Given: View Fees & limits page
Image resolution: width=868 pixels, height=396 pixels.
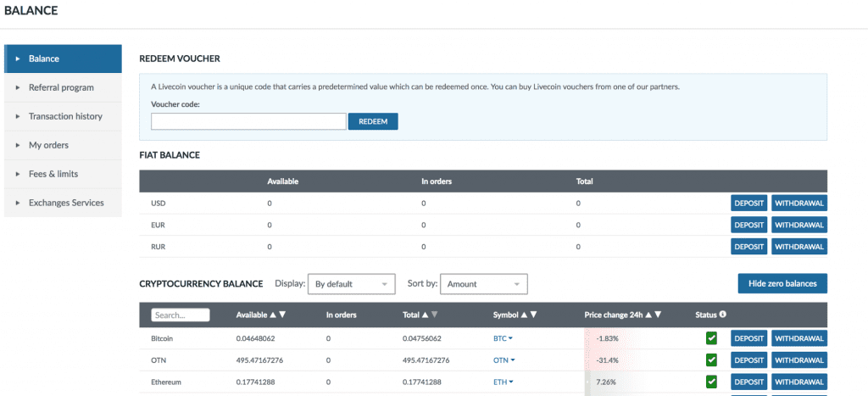Looking at the screenshot, I should click(x=63, y=174).
